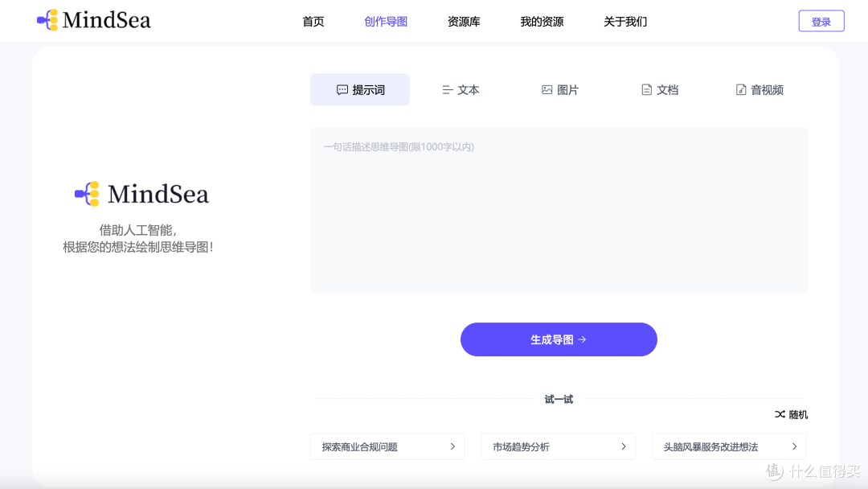Choose the 探索商业合规问题 suggestion

point(387,446)
